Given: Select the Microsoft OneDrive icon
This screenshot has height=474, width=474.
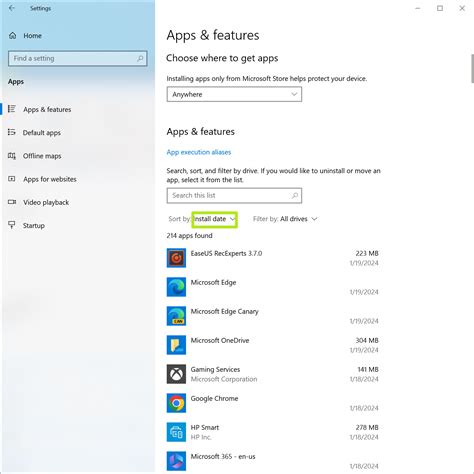Looking at the screenshot, I should click(x=176, y=345).
